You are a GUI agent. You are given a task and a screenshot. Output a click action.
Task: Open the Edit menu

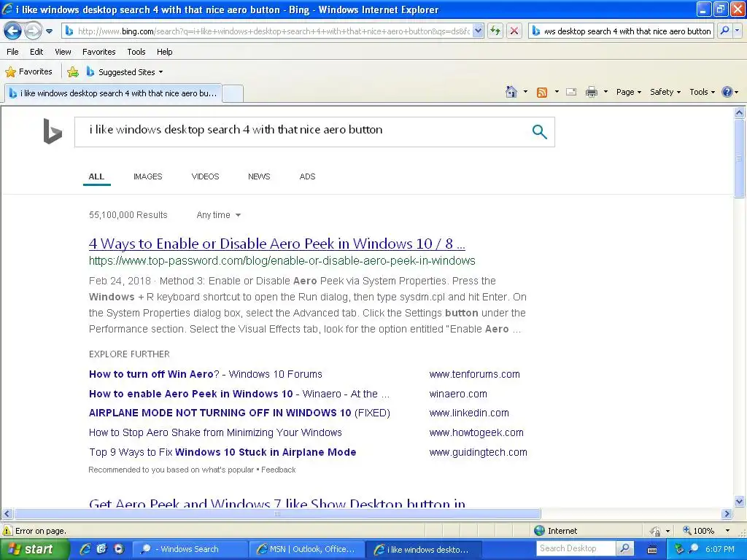pyautogui.click(x=36, y=52)
